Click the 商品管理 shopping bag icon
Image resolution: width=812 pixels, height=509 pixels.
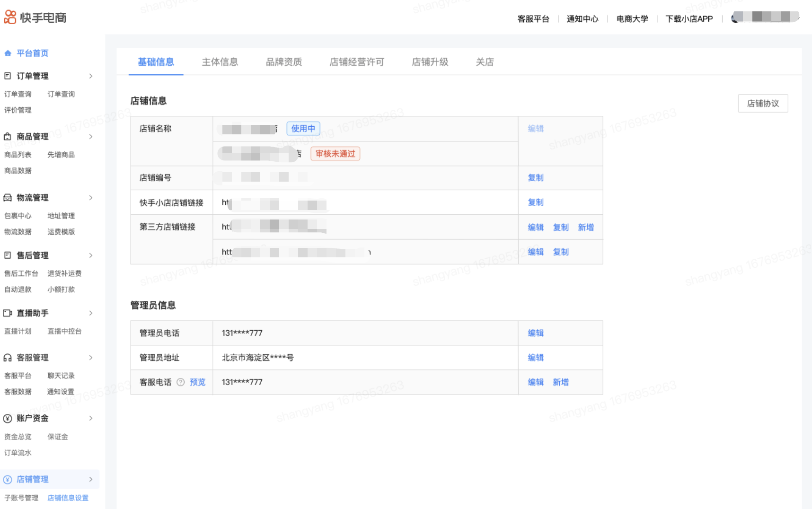(x=8, y=137)
